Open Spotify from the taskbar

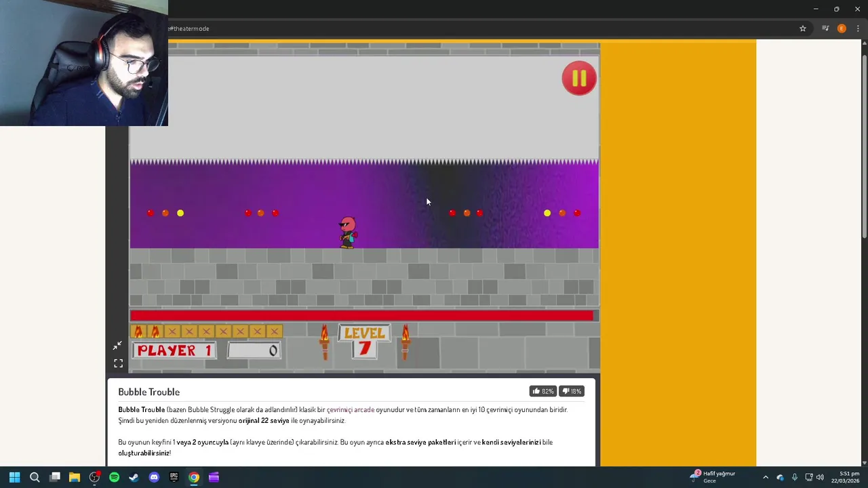point(114,477)
